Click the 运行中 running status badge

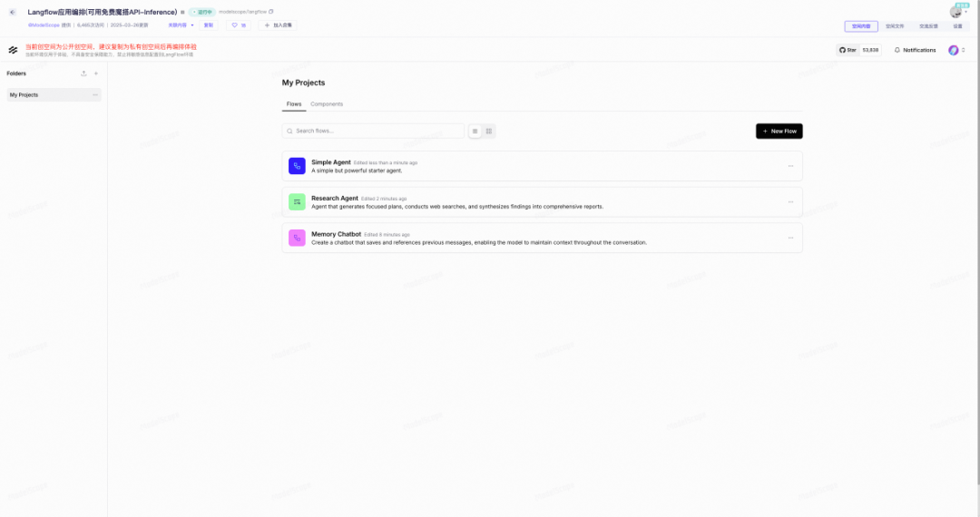(201, 12)
